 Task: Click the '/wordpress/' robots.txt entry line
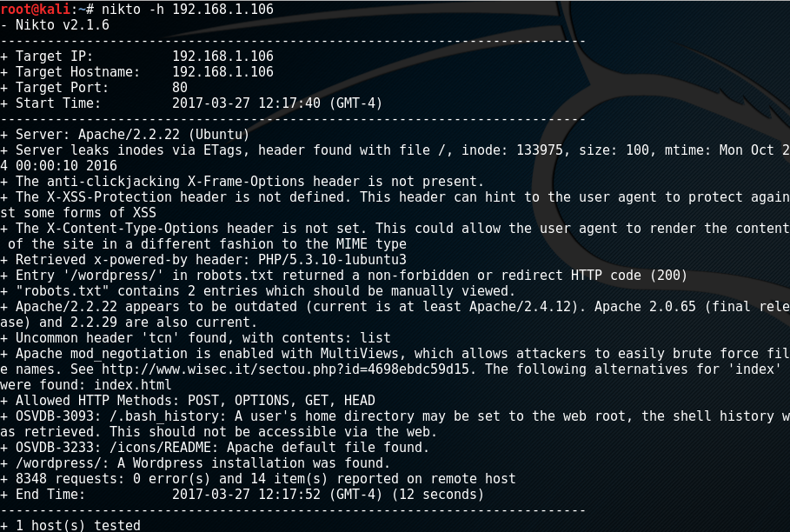click(x=344, y=275)
